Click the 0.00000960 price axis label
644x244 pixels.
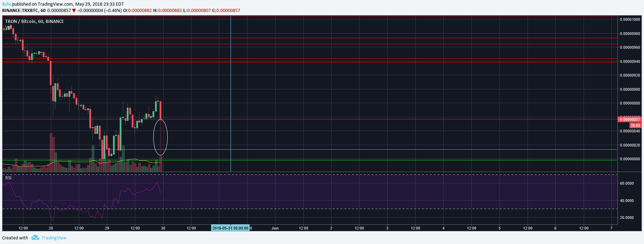click(x=630, y=47)
